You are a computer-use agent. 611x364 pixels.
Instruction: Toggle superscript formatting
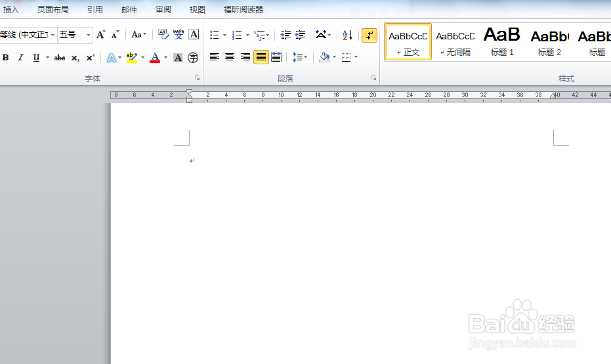pyautogui.click(x=91, y=58)
